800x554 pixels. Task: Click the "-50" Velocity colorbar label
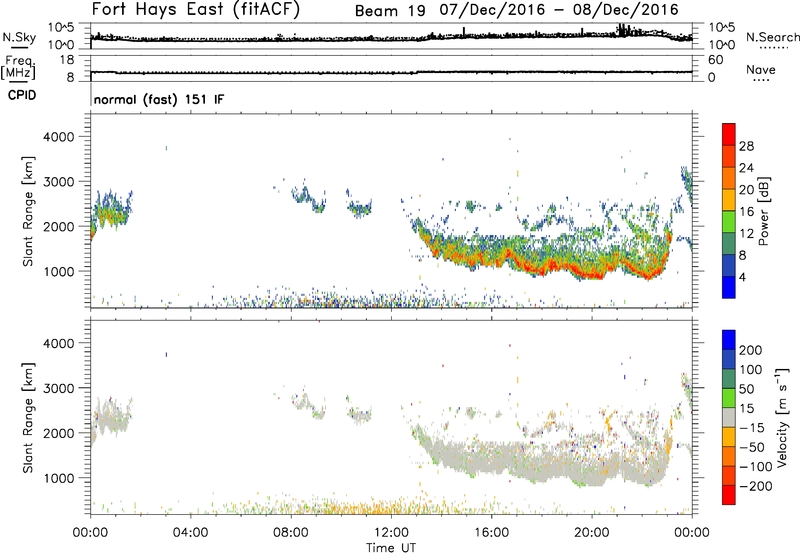coord(752,448)
